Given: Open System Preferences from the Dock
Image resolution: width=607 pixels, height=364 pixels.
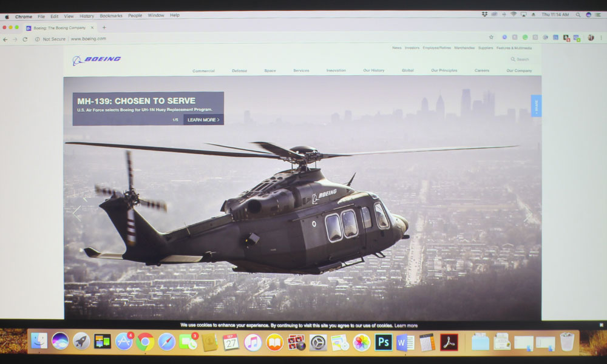Looking at the screenshot, I should click(x=318, y=343).
